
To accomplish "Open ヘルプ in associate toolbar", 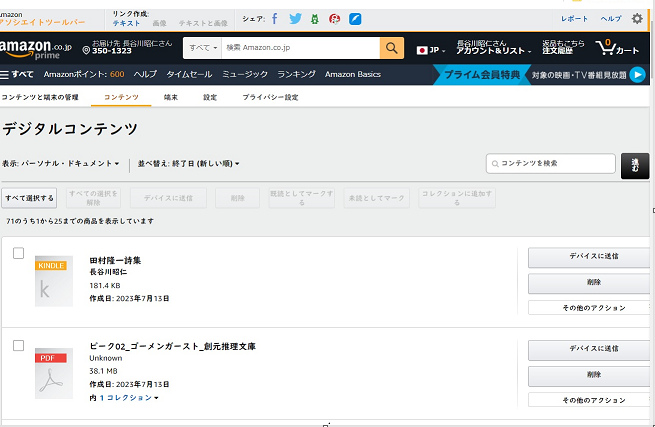I will tap(611, 19).
